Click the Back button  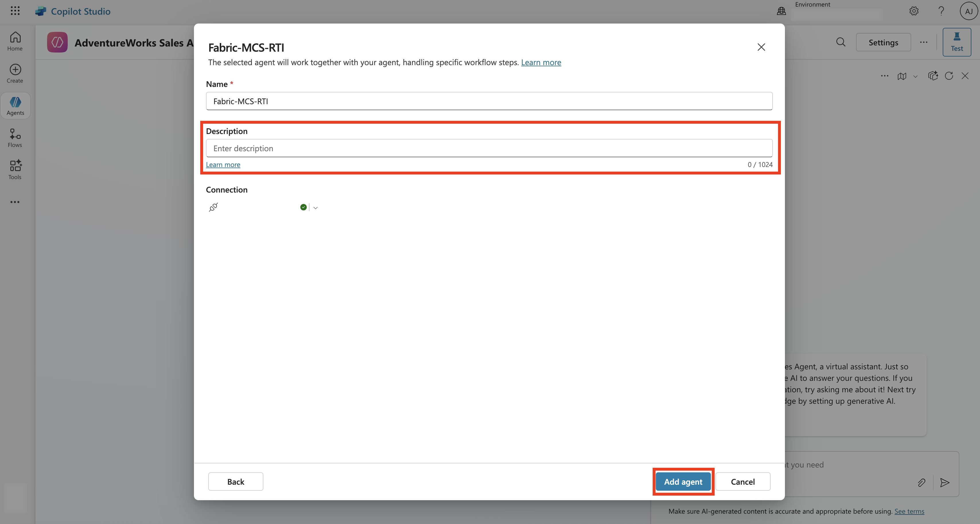[x=236, y=482]
